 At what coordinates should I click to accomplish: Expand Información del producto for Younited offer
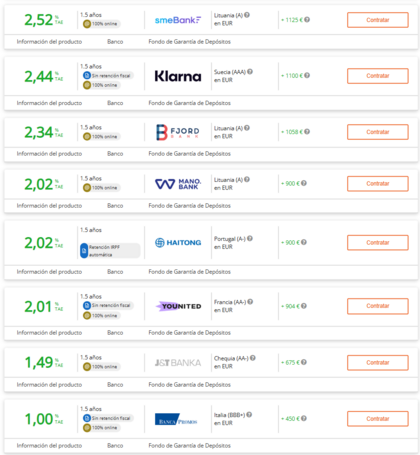click(49, 333)
